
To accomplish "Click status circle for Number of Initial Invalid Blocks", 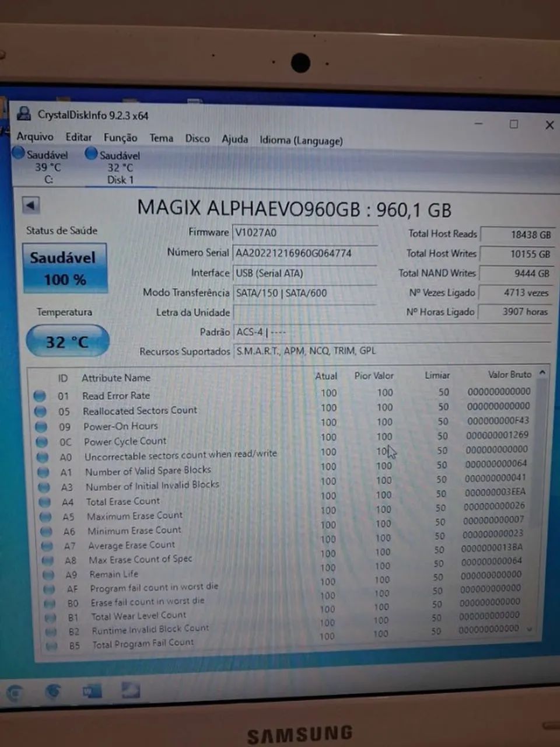I will [44, 487].
